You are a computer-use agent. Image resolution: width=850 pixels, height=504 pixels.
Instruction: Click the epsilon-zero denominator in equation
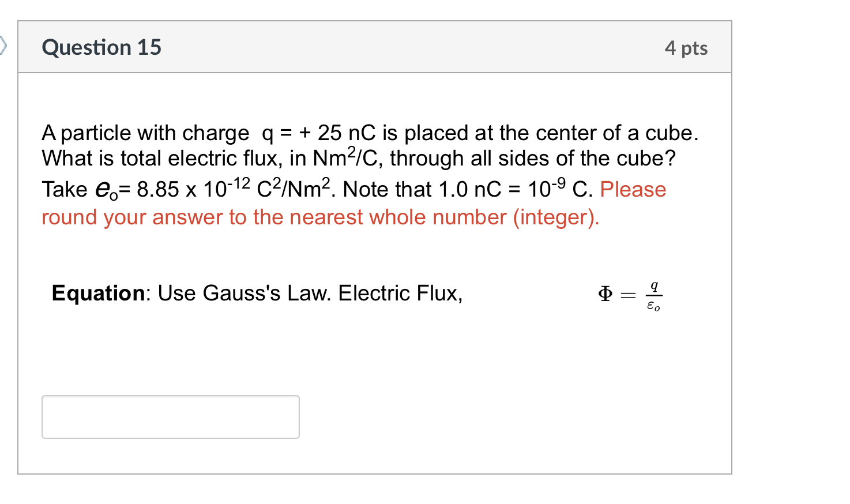(655, 306)
